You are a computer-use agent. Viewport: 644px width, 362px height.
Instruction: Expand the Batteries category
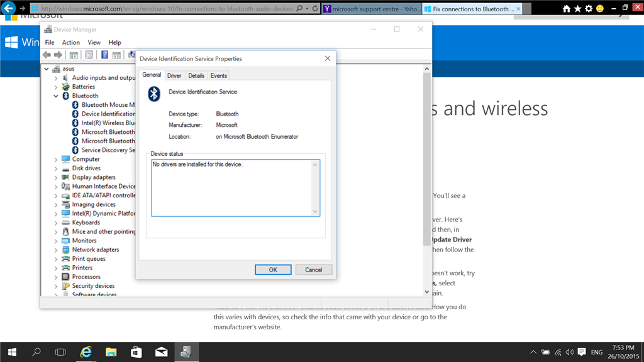click(x=56, y=87)
